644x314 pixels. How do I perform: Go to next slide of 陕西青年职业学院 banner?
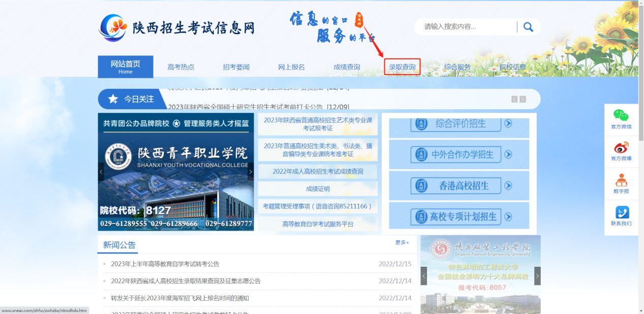pos(251,172)
